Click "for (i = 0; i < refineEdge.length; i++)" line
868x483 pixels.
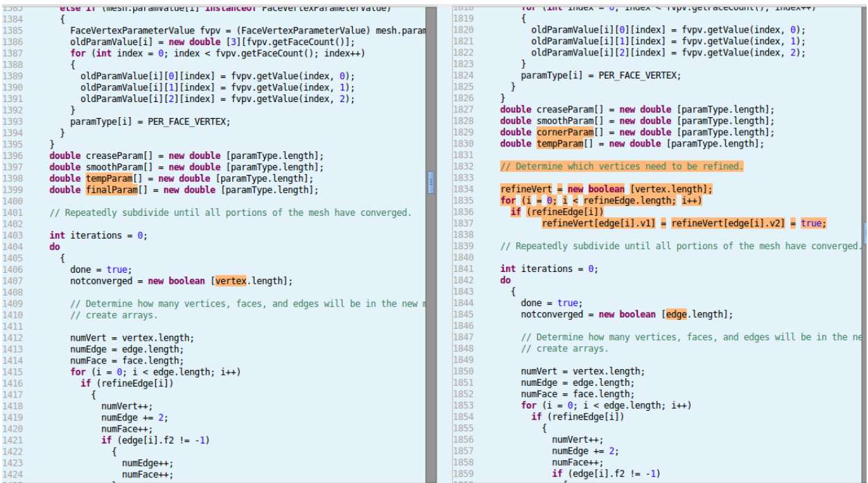pyautogui.click(x=600, y=201)
